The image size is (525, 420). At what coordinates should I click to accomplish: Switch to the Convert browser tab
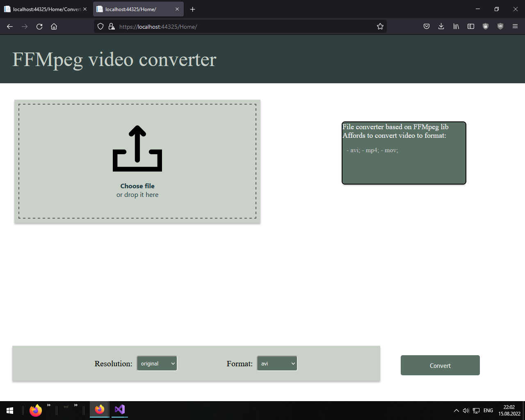(x=43, y=9)
